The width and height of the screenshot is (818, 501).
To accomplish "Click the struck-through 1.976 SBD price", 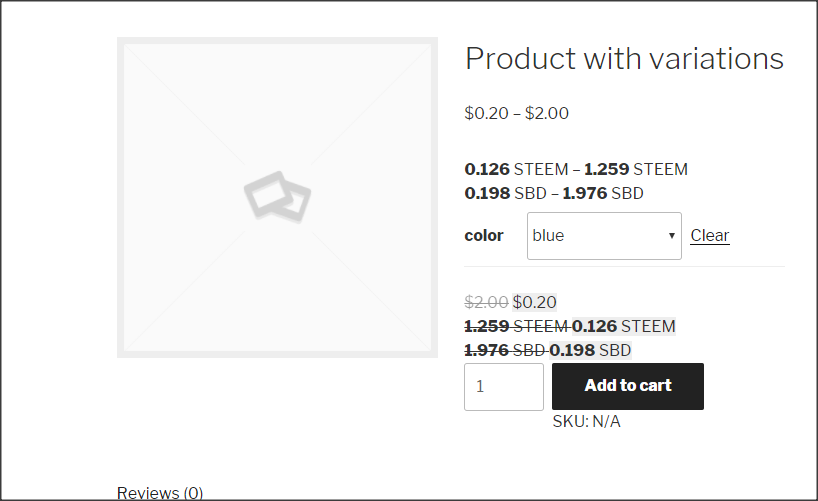I will click(x=505, y=350).
